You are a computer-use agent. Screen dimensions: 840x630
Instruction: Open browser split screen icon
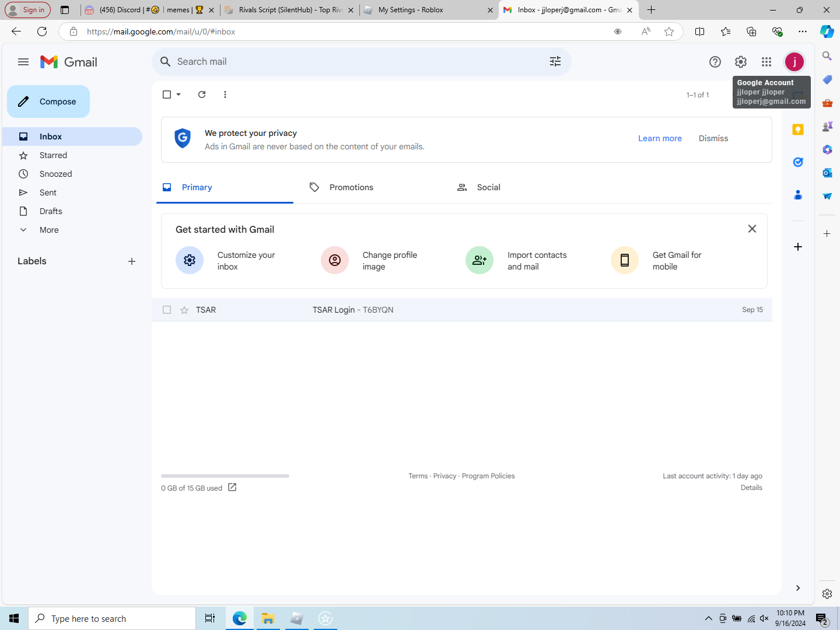pos(700,32)
